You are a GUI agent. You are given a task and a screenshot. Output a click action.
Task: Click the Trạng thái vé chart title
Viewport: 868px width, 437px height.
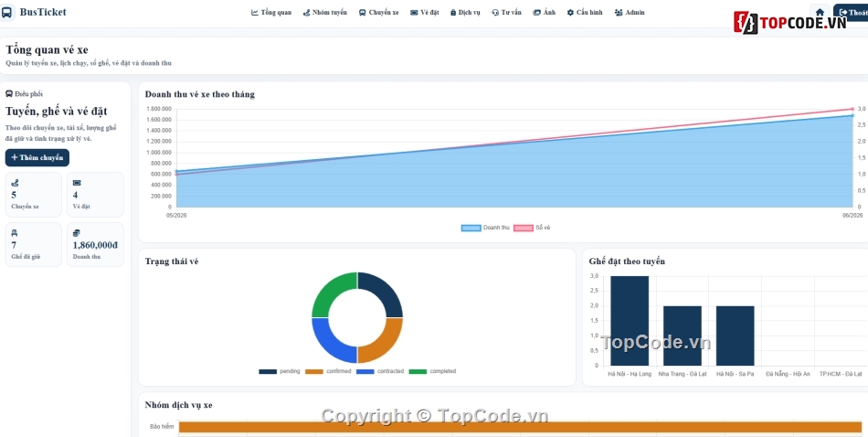tap(172, 261)
